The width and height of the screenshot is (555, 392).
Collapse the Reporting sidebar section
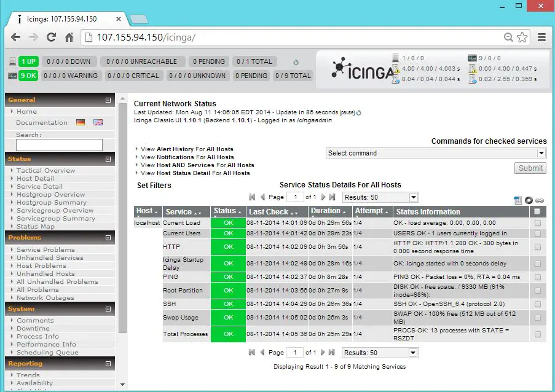click(x=108, y=364)
